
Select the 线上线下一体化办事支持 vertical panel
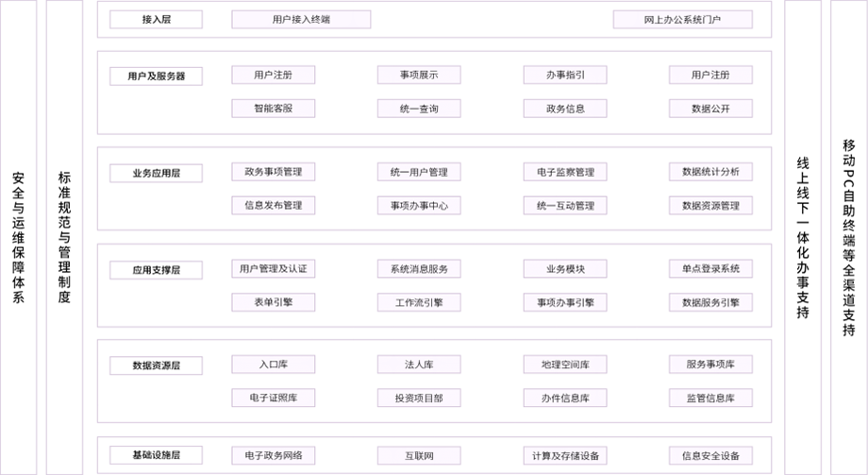(803, 237)
